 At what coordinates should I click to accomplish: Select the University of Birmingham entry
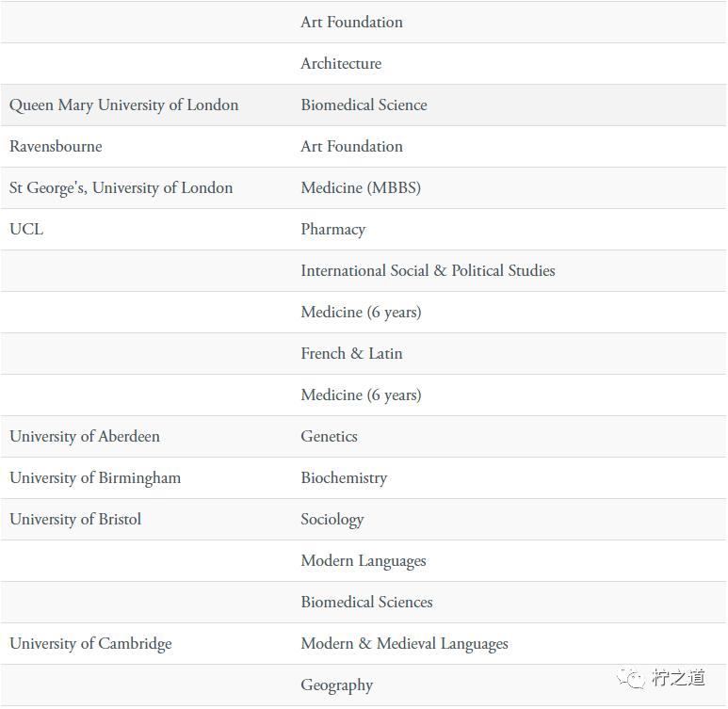coord(95,477)
